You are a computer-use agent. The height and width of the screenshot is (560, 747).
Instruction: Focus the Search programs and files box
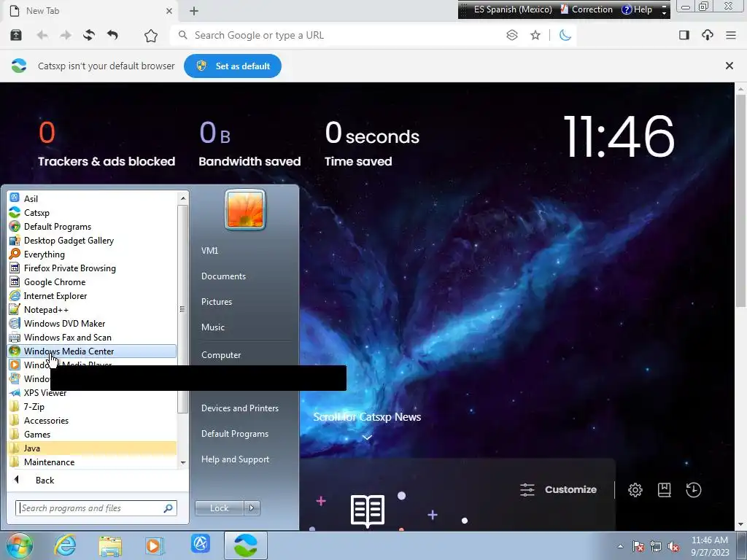pos(96,508)
